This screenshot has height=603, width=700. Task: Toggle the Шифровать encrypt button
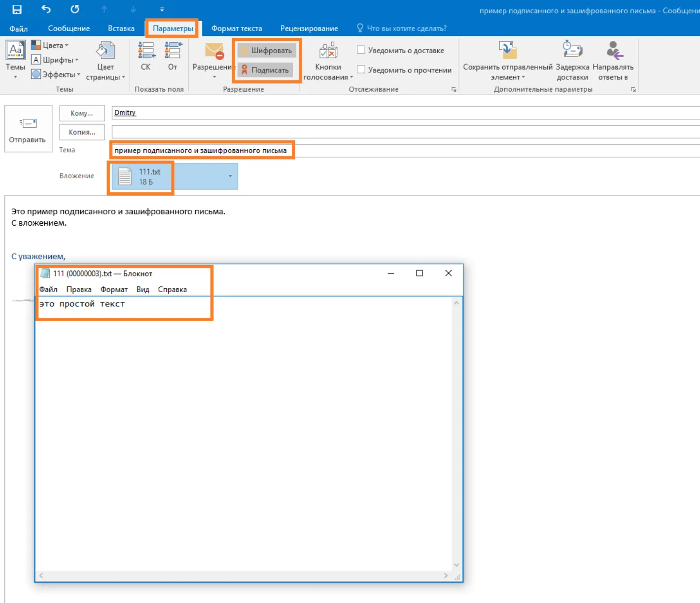[x=266, y=50]
